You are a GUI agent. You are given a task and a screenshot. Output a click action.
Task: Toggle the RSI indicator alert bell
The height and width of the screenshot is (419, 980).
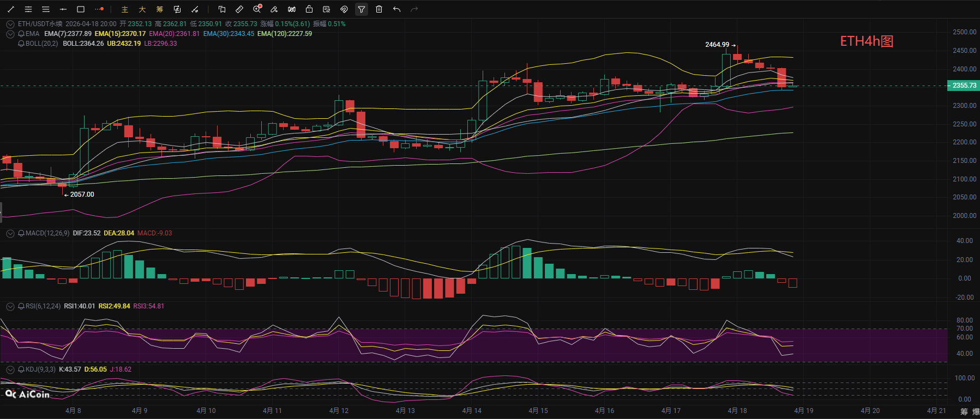pos(21,306)
